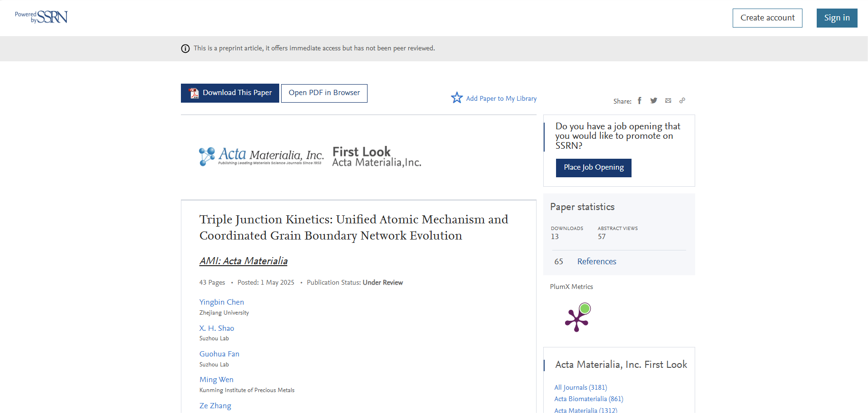Click the preprint info icon
This screenshot has height=413, width=868.
click(x=185, y=48)
